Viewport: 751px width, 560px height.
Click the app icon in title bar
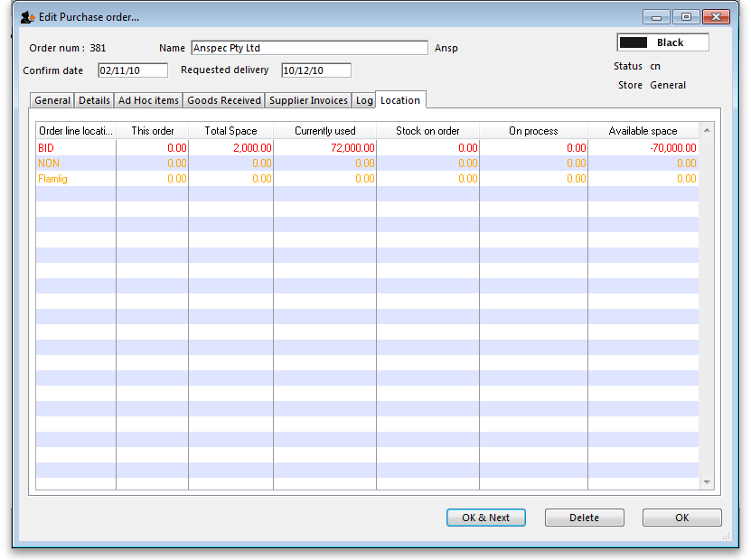point(27,17)
